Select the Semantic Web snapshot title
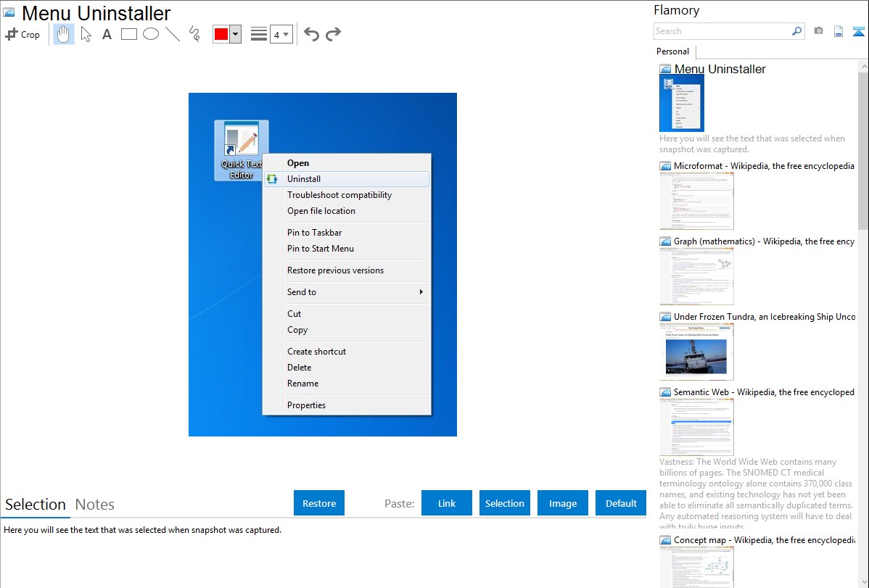This screenshot has width=869, height=588. click(x=764, y=392)
